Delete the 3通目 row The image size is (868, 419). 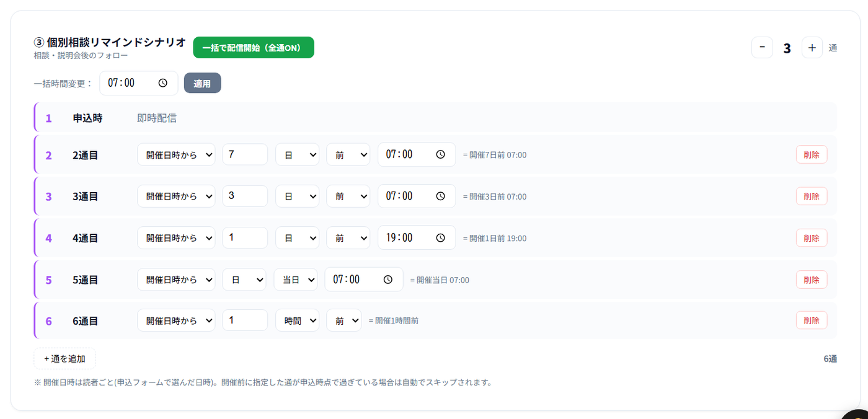(x=812, y=196)
